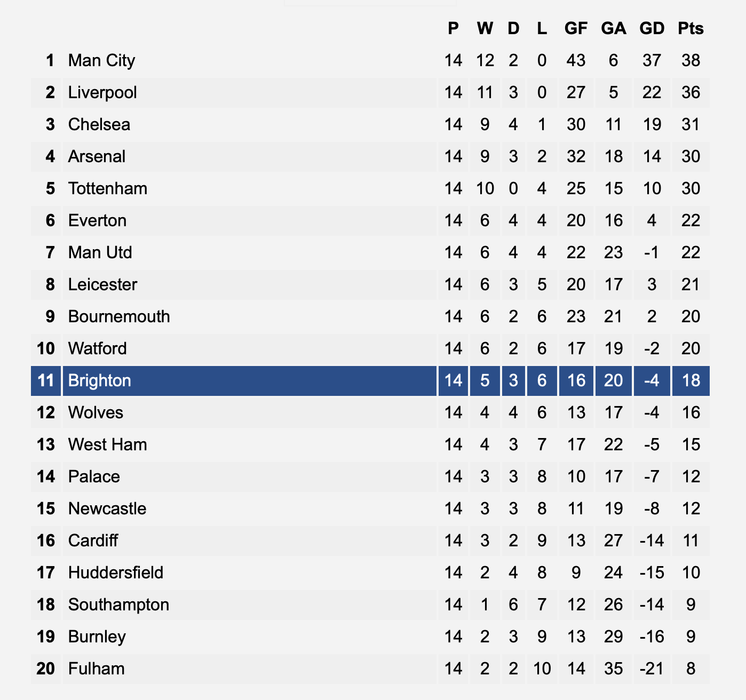This screenshot has width=746, height=700.
Task: Select the highlighted Brighton row
Action: [370, 380]
